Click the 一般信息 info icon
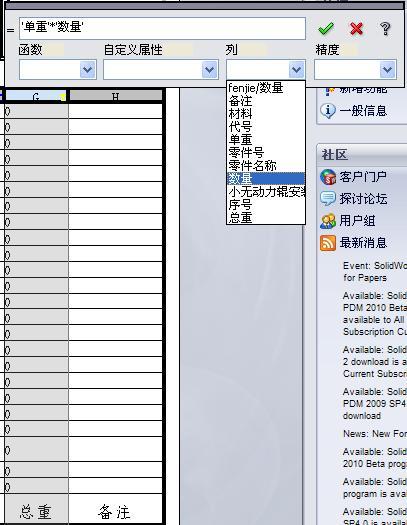Screen dimensions: 407x525 tap(328, 111)
